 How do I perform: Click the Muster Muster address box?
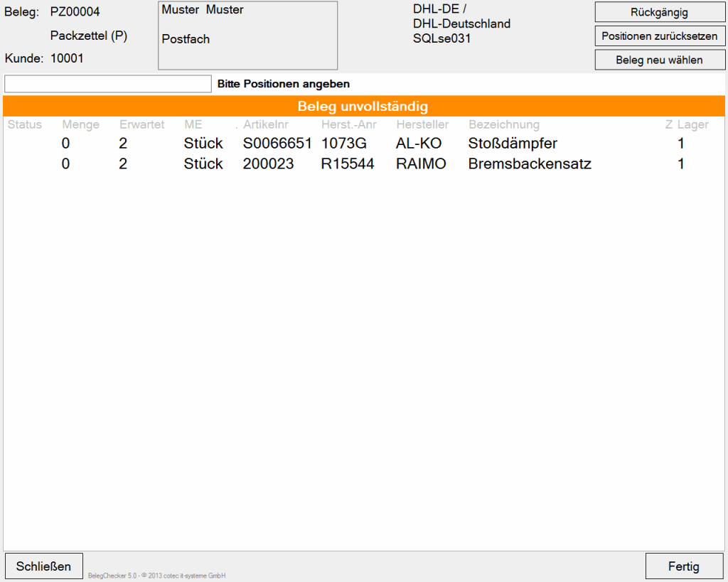(247, 36)
